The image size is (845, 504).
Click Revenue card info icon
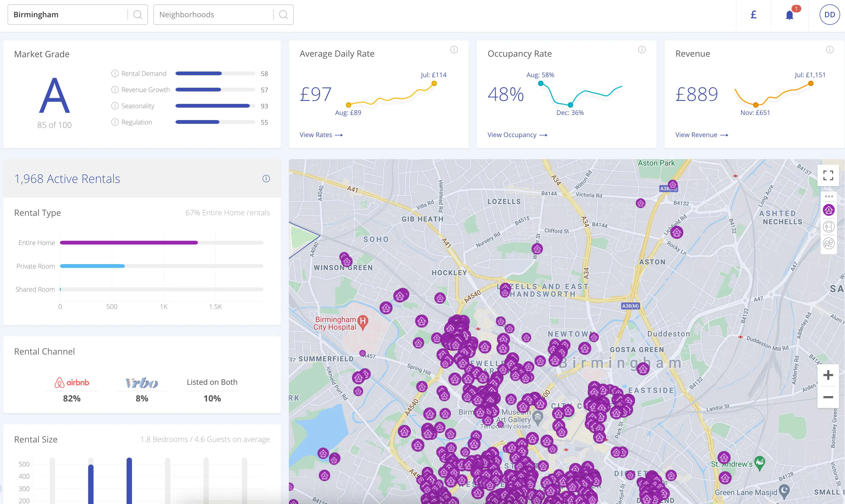pos(830,50)
